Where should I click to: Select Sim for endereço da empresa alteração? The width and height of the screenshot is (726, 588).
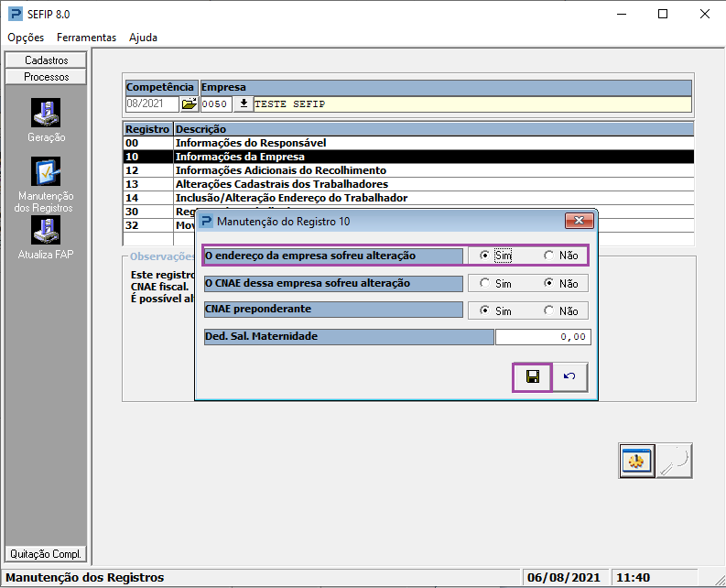496,256
